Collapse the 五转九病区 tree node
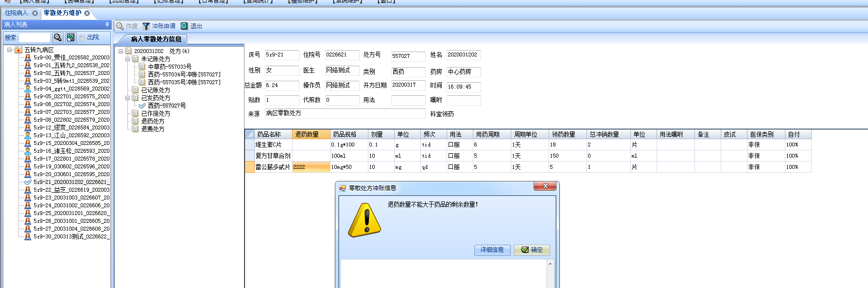Image resolution: width=868 pixels, height=288 pixels. [x=9, y=50]
